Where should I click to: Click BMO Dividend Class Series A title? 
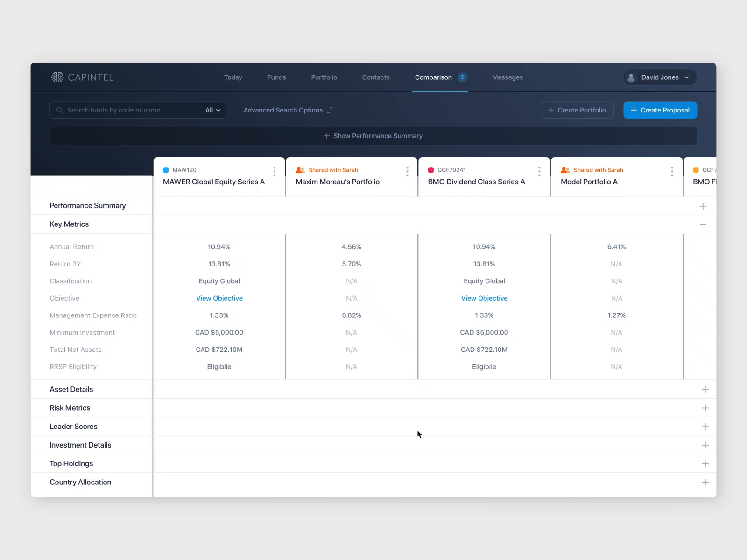pos(476,182)
